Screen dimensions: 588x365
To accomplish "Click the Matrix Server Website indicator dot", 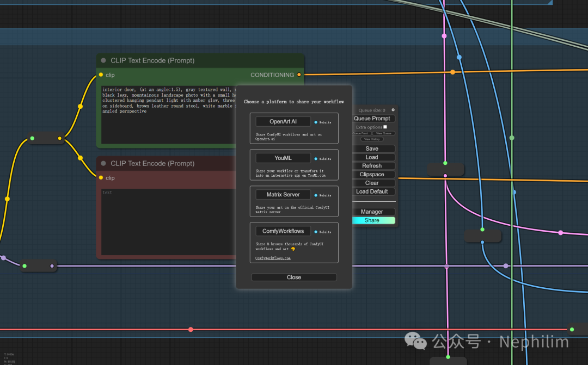I will click(316, 195).
